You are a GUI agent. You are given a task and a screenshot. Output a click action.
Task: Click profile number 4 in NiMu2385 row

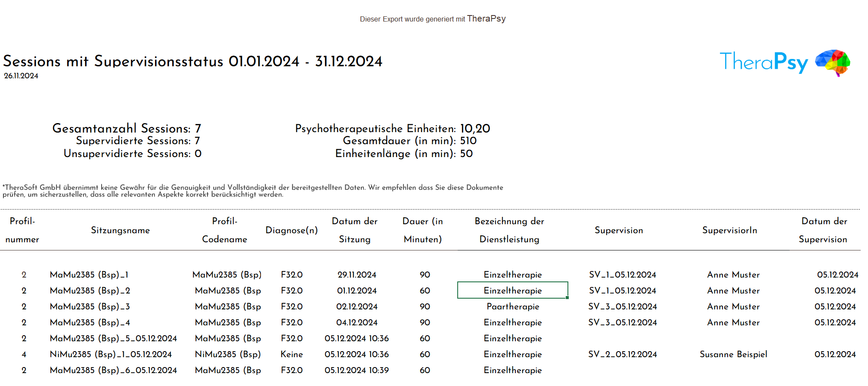[24, 355]
